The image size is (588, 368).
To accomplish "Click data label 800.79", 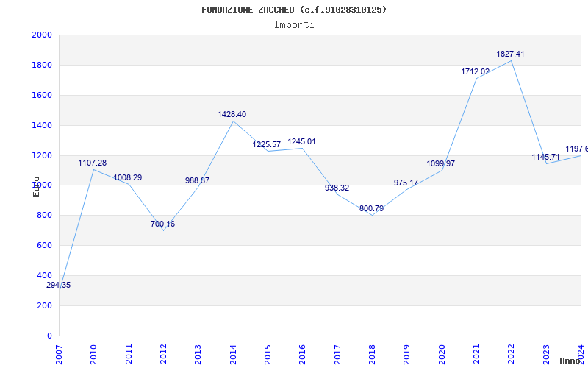I will [x=372, y=208].
